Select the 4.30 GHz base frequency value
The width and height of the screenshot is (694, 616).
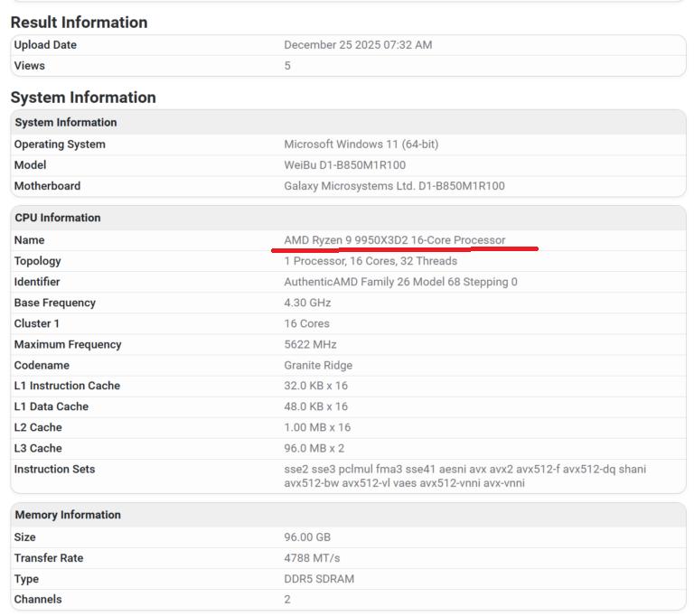[307, 303]
